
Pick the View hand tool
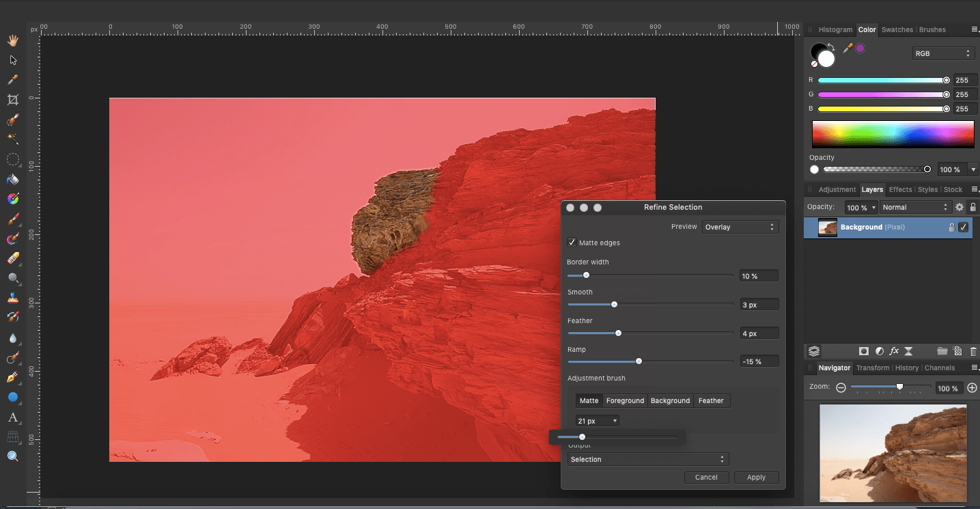tap(12, 40)
